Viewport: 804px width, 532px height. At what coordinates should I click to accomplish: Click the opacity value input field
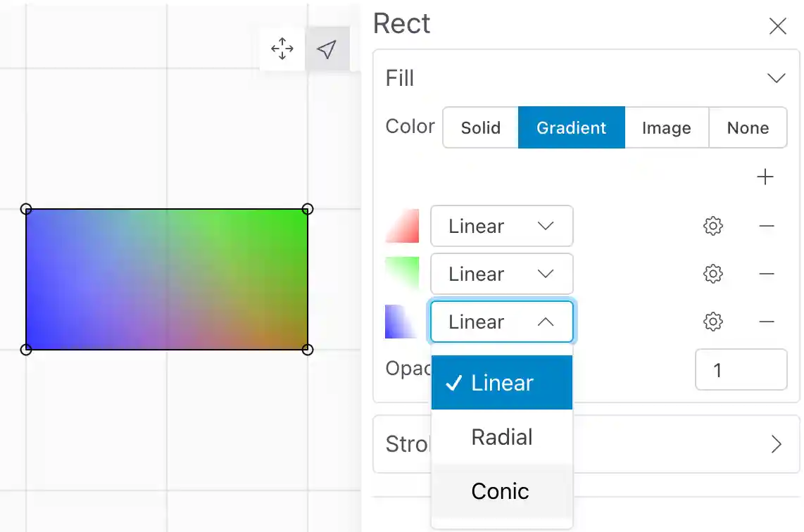(x=741, y=369)
